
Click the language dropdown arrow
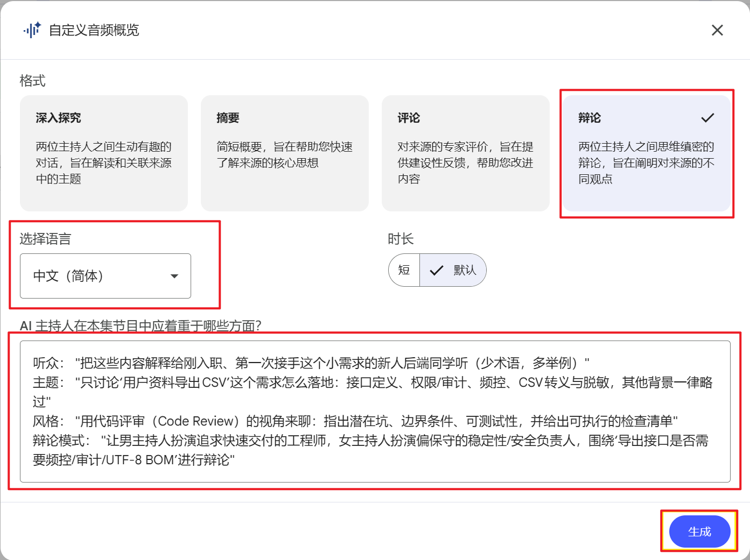click(x=174, y=276)
